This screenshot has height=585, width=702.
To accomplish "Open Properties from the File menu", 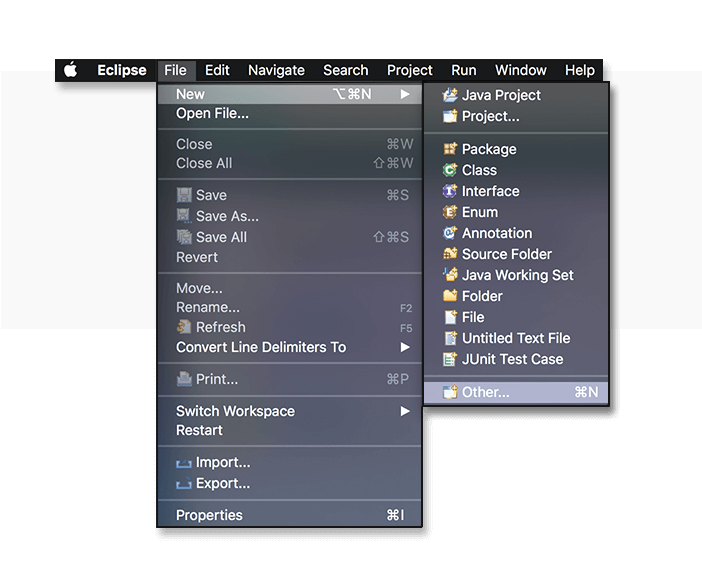I will click(x=290, y=515).
